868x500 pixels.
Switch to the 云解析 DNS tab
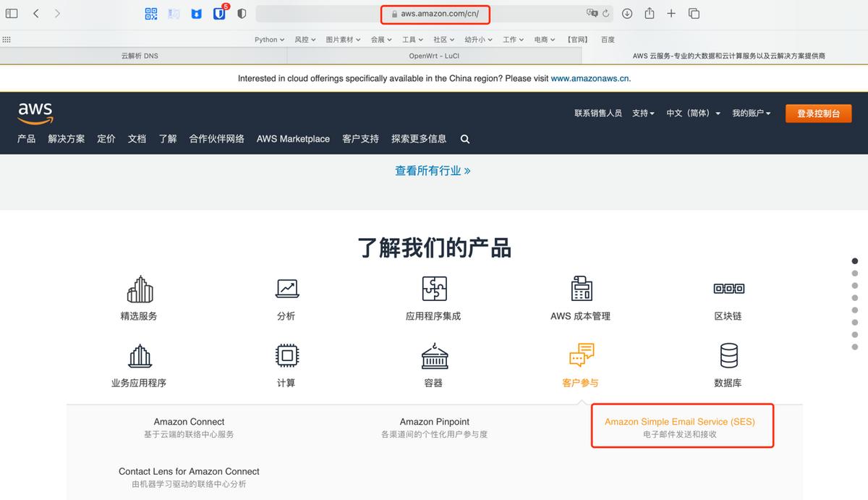(x=143, y=56)
